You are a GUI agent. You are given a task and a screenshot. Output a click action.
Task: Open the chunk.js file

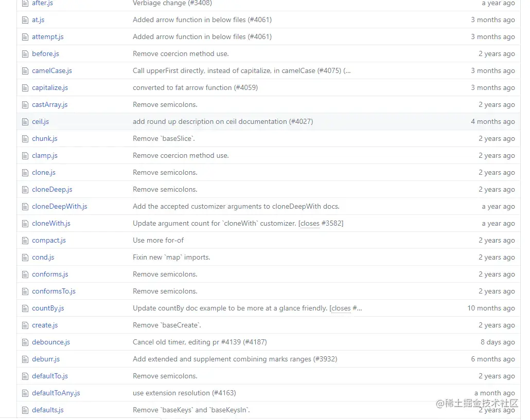click(x=45, y=139)
